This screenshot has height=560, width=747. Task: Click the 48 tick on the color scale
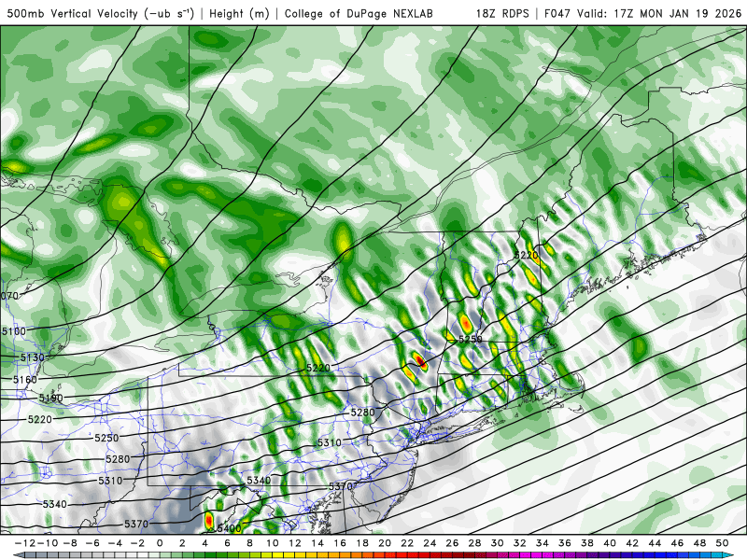[x=699, y=543]
